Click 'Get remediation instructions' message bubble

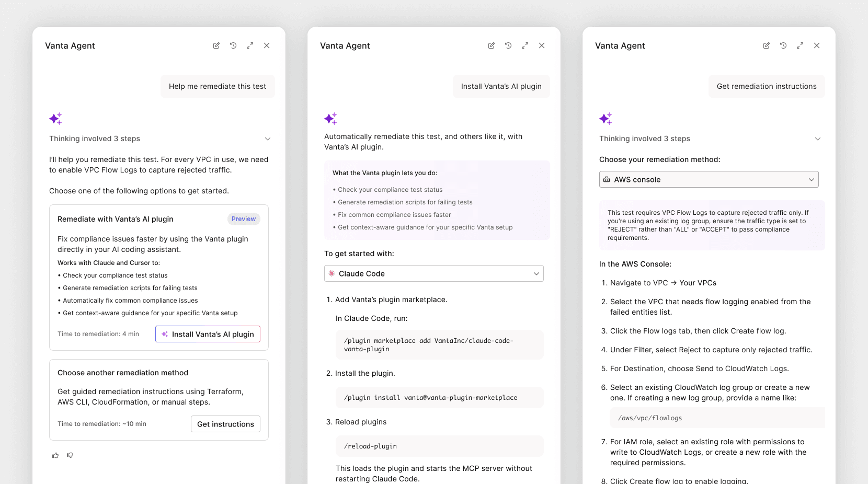[x=767, y=86]
